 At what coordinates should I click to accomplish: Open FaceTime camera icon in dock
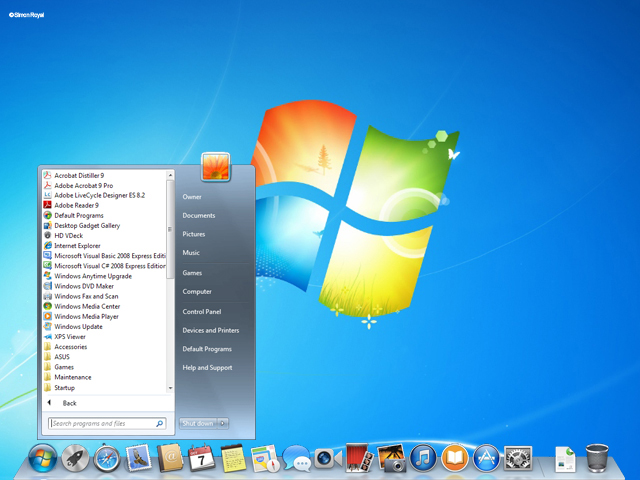pyautogui.click(x=329, y=459)
